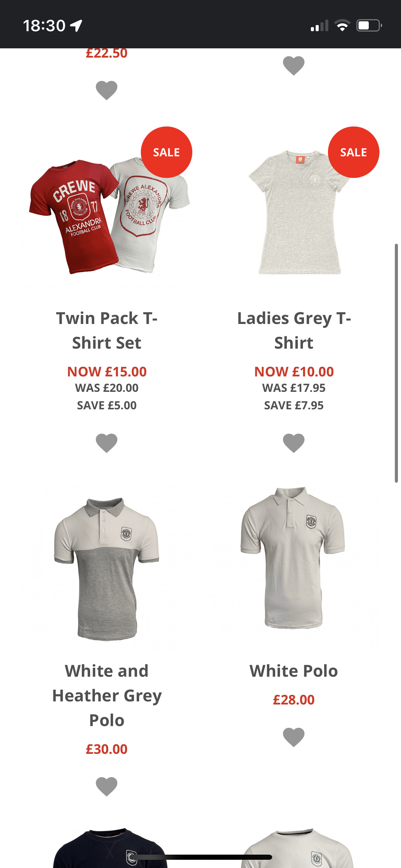
Task: Tap Wi-Fi status icon
Action: (x=342, y=26)
